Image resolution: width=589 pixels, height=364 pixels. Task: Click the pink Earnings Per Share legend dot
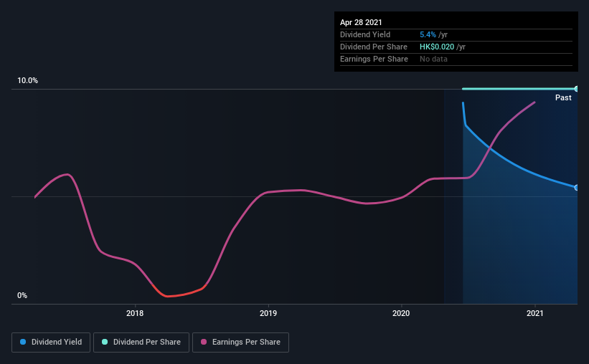(204, 342)
